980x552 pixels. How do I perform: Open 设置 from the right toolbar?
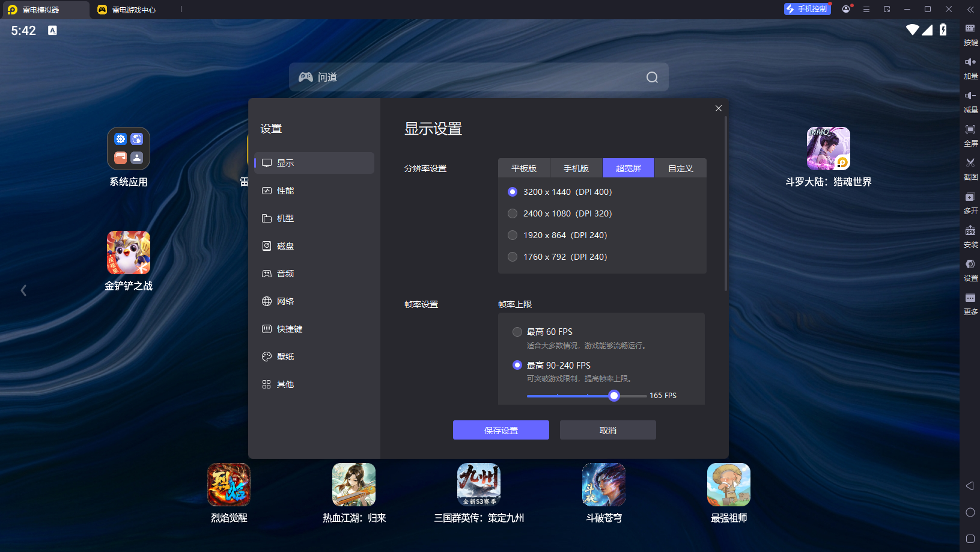pyautogui.click(x=970, y=270)
